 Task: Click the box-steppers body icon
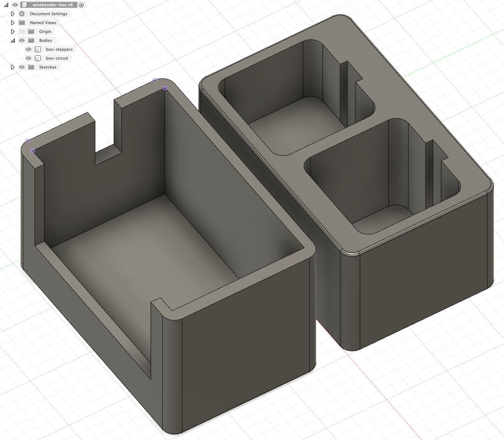38,49
